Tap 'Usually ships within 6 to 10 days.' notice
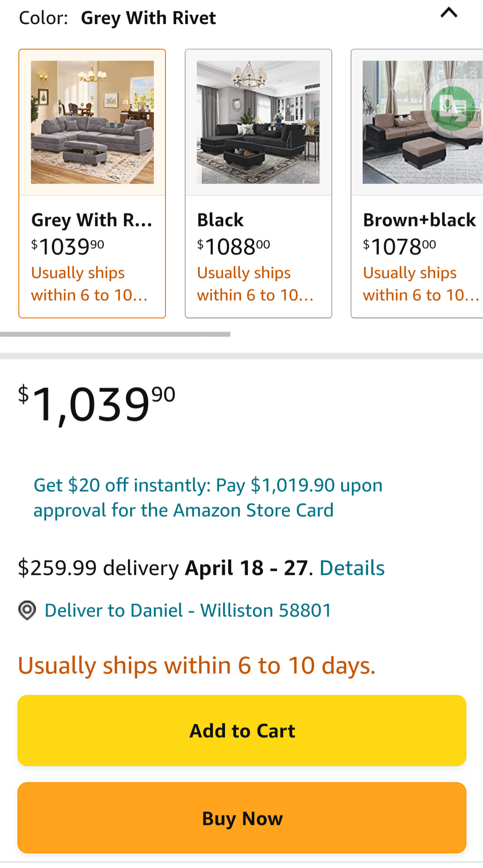The height and width of the screenshot is (868, 483). click(x=196, y=665)
